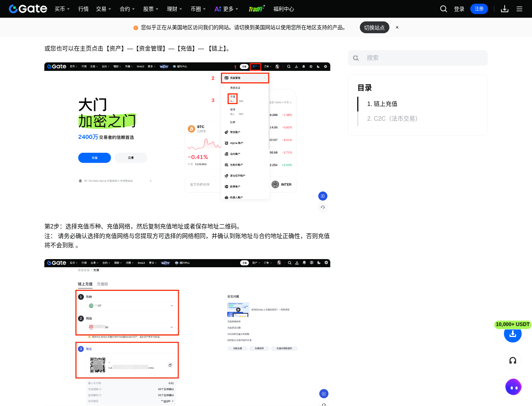Click the 切换站点 button
Screen dimensions: 532x406
pos(375,27)
